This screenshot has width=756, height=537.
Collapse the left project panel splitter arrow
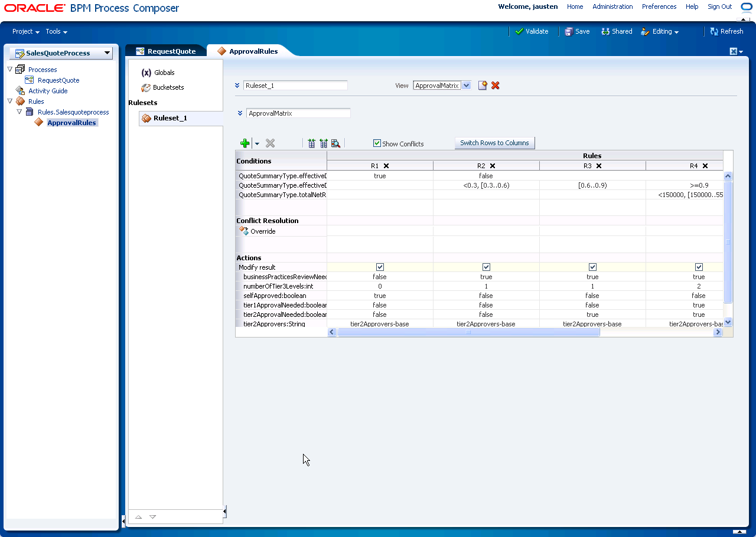(123, 520)
